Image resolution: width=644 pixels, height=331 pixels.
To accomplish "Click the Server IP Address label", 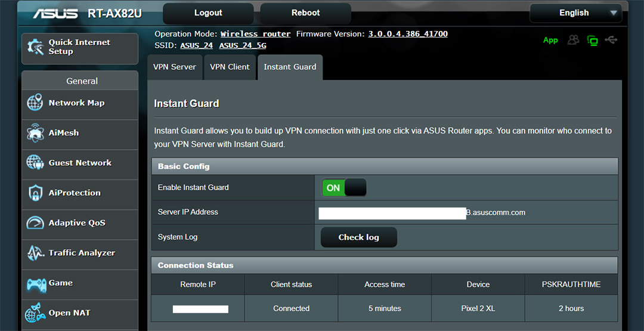I will pos(188,212).
